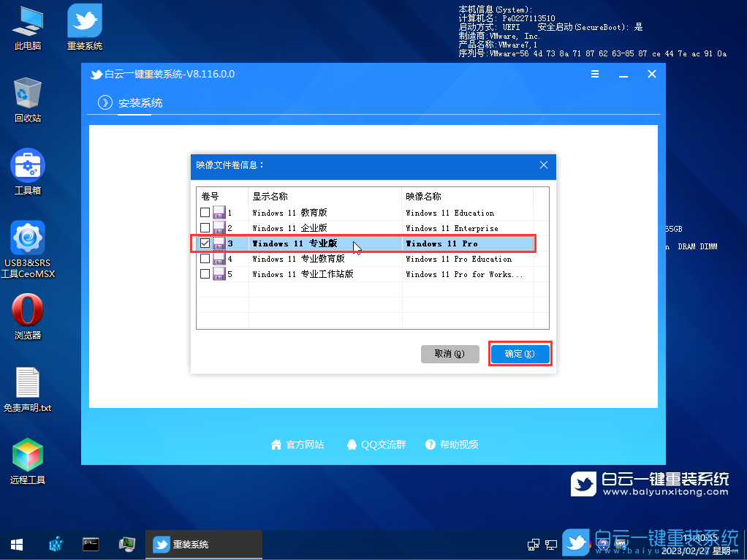Click the 确定(K) confirm button
The width and height of the screenshot is (747, 560).
coord(520,354)
